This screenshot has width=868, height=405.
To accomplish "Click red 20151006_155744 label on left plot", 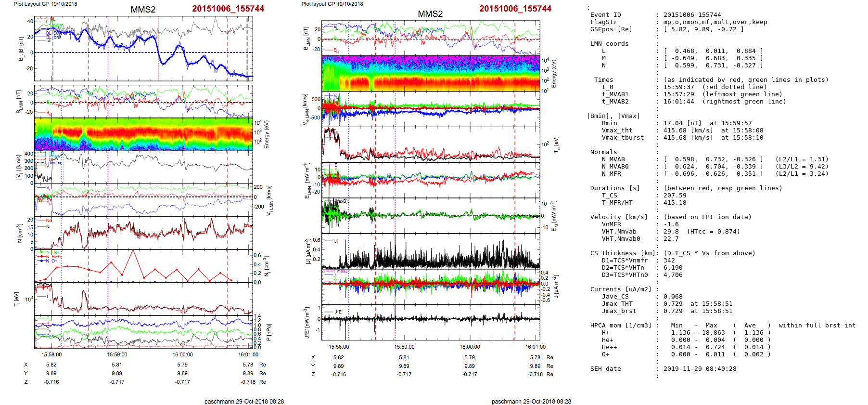I will pyautogui.click(x=228, y=9).
